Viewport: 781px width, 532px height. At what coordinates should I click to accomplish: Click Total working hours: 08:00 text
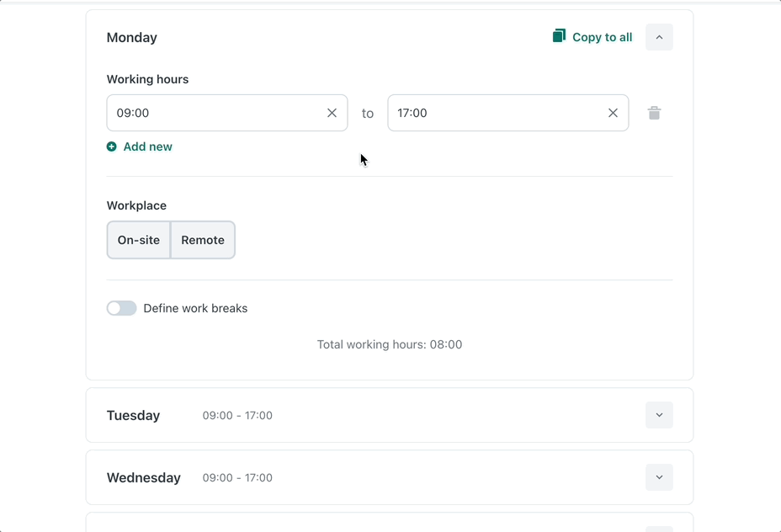[x=390, y=344]
